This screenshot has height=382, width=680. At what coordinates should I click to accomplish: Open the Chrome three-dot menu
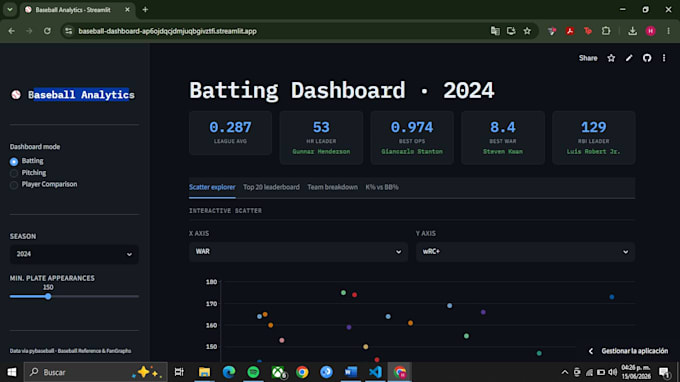tap(668, 31)
